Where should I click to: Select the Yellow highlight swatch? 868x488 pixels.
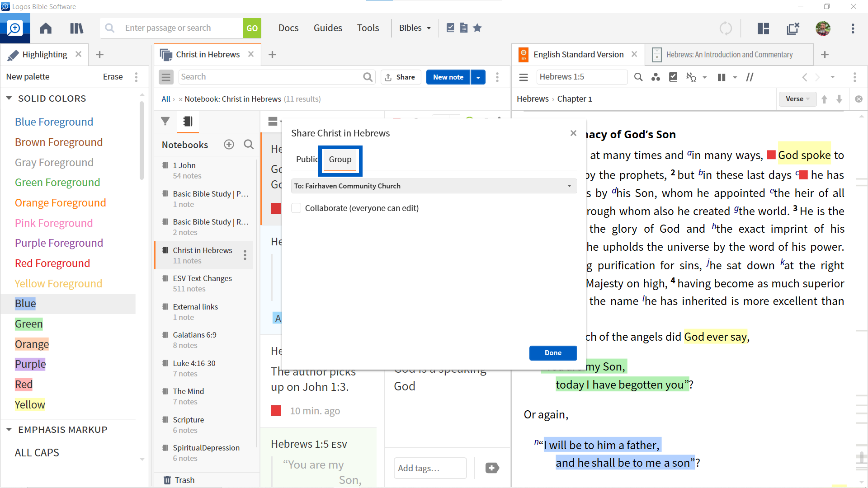[30, 405]
